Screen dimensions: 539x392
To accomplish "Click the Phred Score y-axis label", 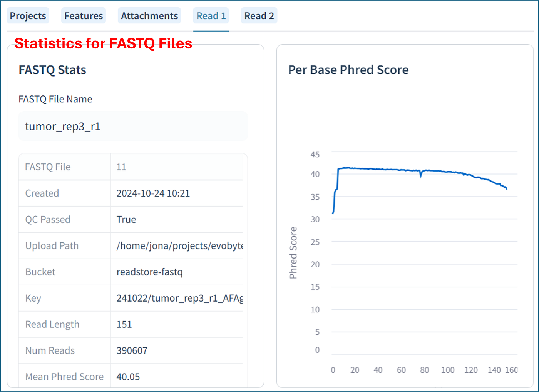I will pyautogui.click(x=293, y=253).
